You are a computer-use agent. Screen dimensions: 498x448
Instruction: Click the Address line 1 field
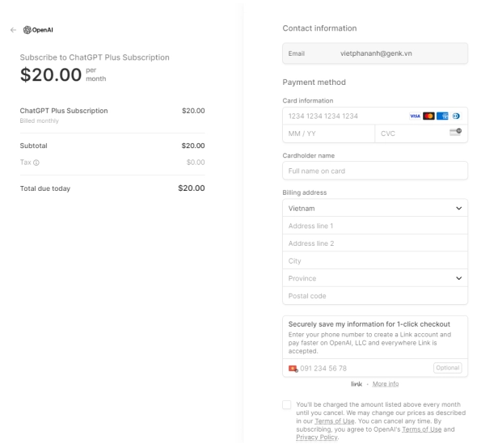(375, 226)
